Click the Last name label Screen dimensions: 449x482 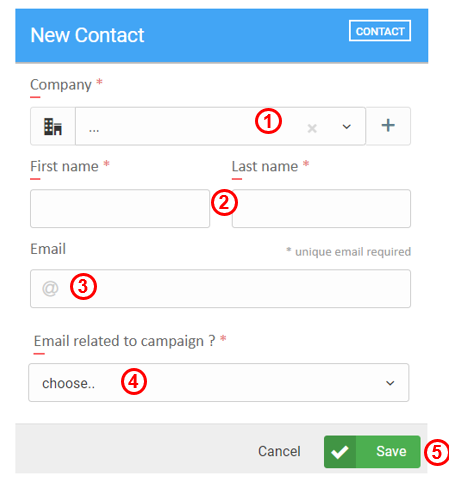265,166
